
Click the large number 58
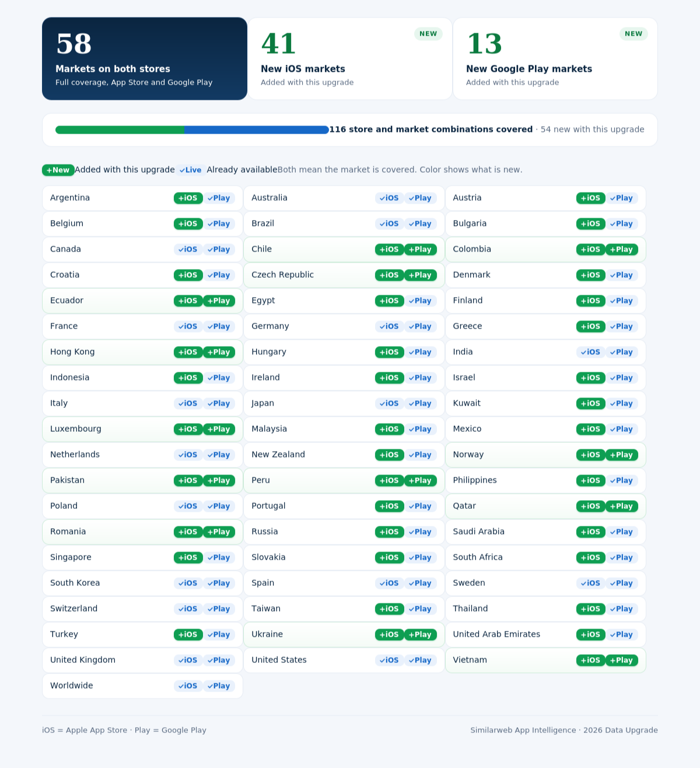coord(74,44)
